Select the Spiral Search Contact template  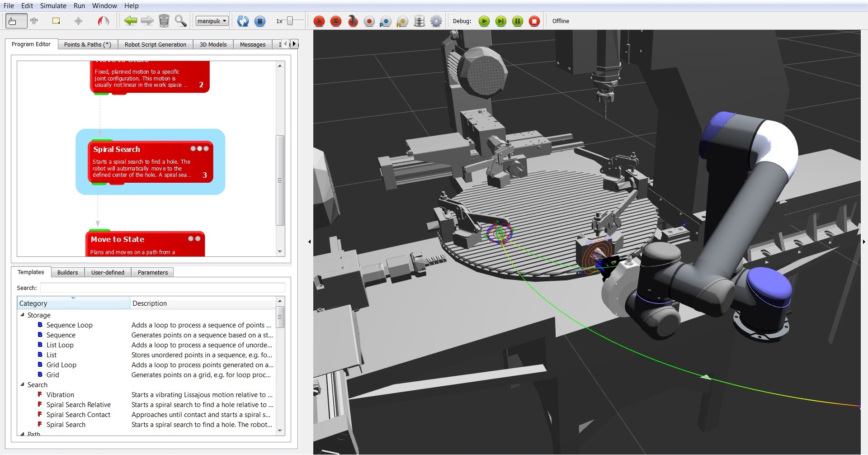[78, 414]
